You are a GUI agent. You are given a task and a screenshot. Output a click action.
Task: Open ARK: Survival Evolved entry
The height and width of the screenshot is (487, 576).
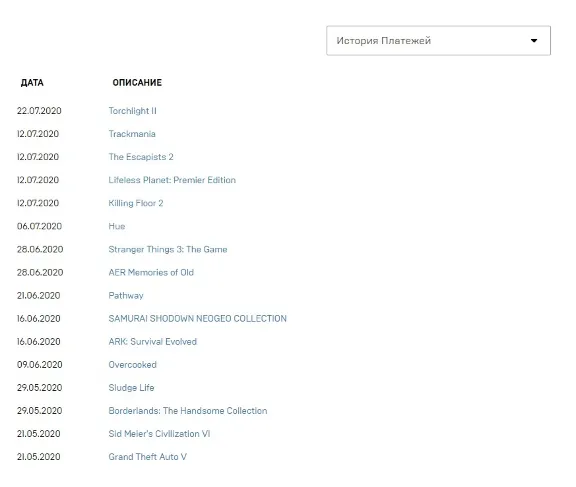click(x=152, y=342)
